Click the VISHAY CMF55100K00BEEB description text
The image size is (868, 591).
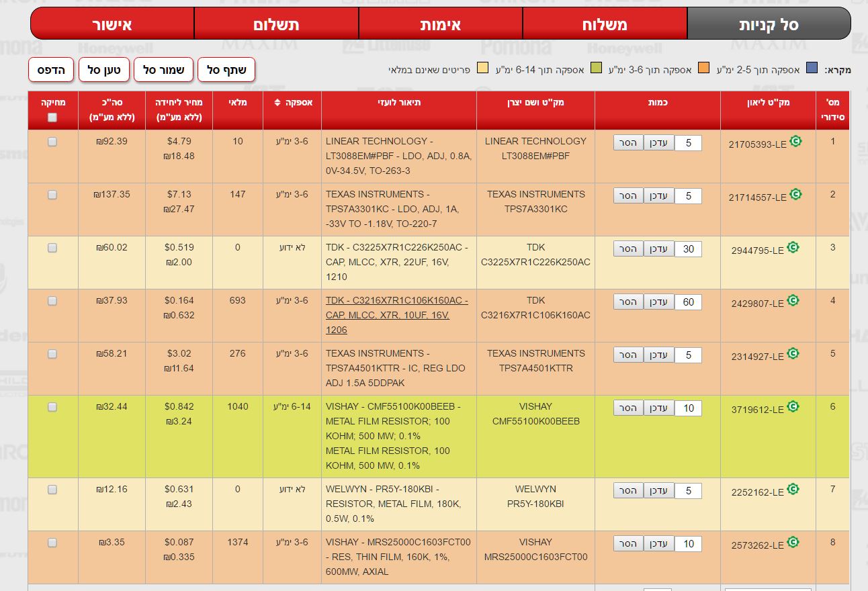click(393, 436)
